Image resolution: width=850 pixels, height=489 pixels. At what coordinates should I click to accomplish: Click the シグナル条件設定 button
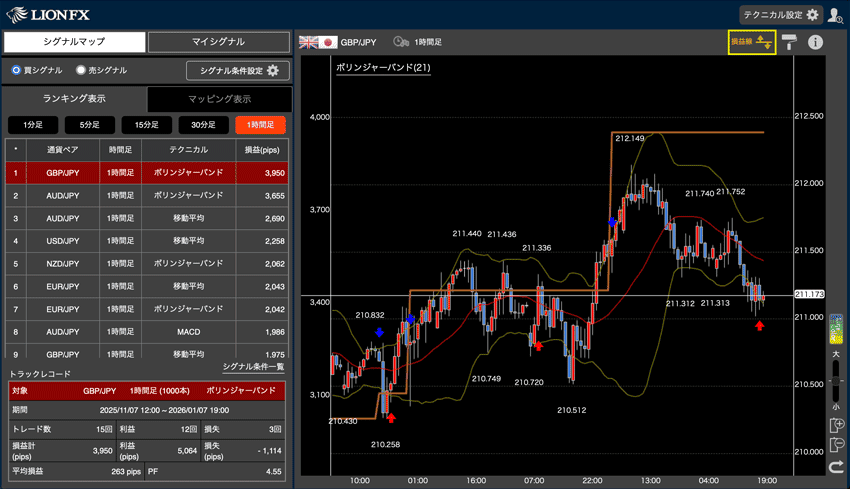tap(238, 70)
